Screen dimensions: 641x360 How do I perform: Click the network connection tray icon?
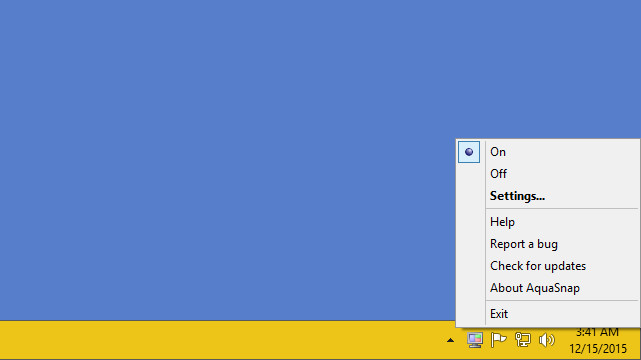pos(523,340)
